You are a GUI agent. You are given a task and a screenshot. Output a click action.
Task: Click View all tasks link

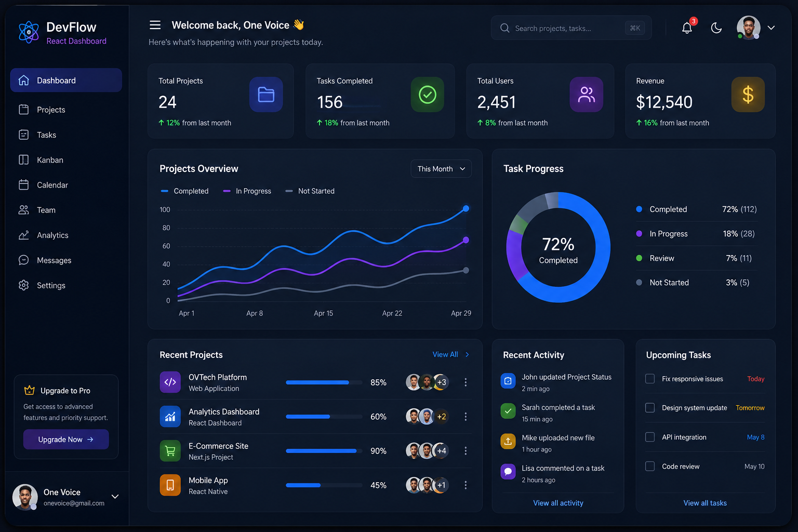click(705, 503)
